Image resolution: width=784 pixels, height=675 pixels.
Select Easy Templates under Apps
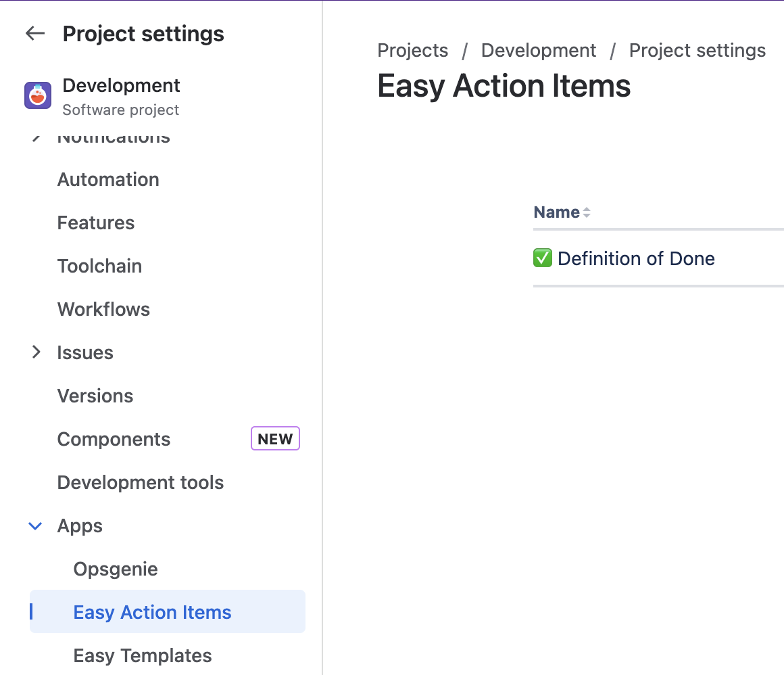pyautogui.click(x=143, y=655)
